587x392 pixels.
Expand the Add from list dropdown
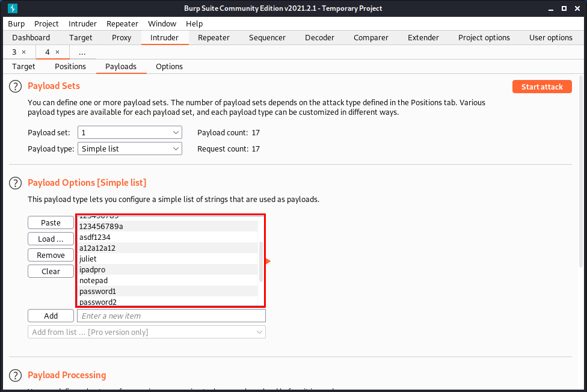click(146, 332)
